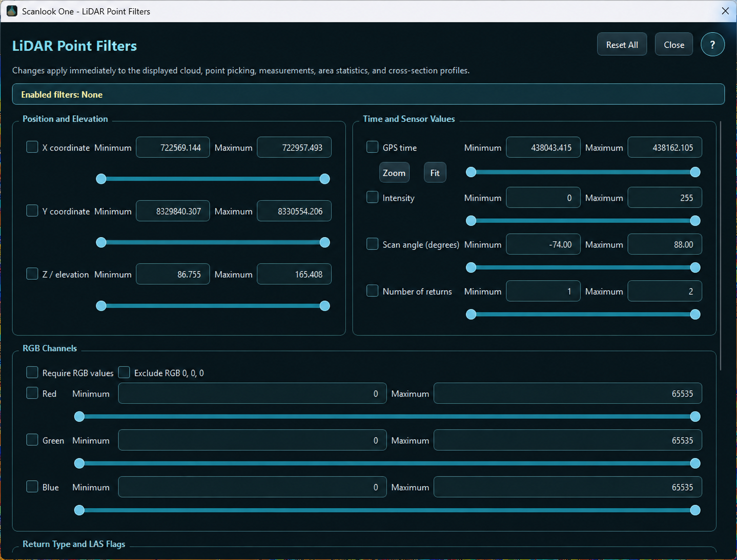Click the Zoom button under GPS time
The height and width of the screenshot is (560, 737).
click(394, 173)
